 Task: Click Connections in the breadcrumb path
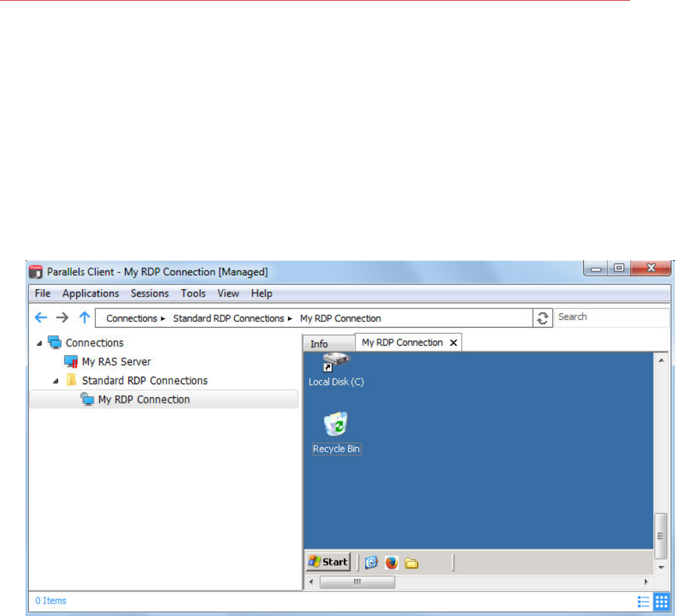(132, 318)
